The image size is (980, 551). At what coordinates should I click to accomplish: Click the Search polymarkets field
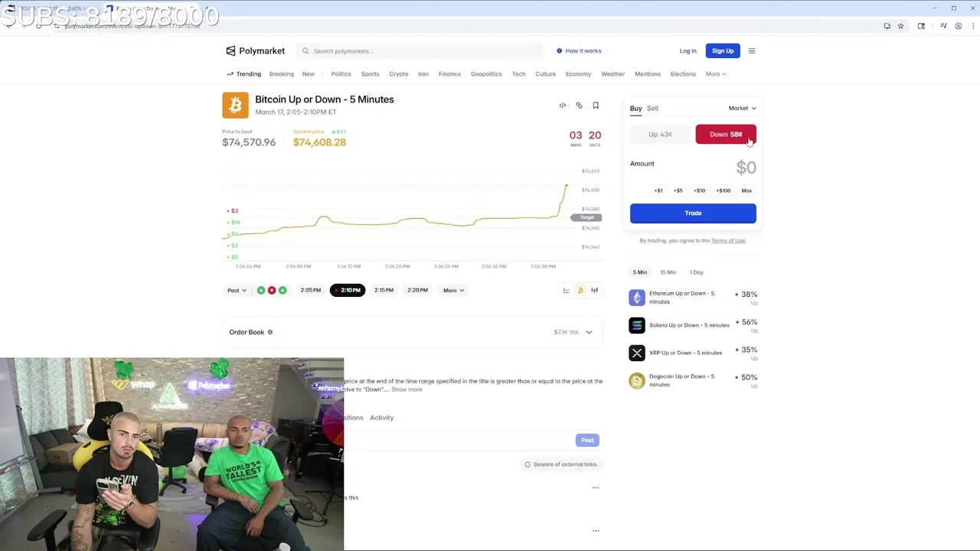coord(420,51)
